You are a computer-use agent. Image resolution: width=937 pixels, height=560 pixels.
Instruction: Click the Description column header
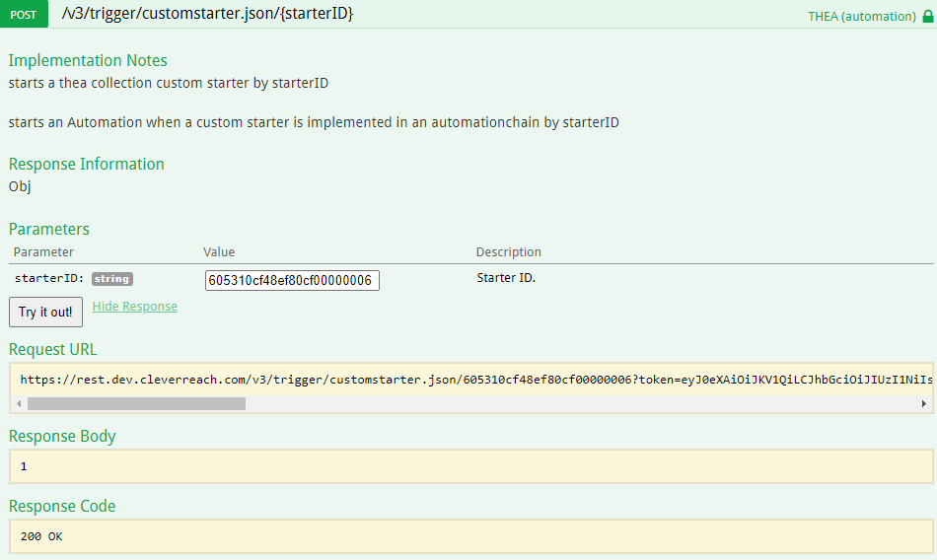(x=508, y=252)
